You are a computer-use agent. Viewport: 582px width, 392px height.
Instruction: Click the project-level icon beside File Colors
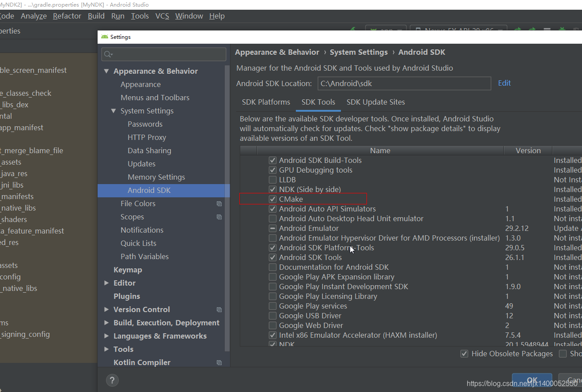point(219,204)
